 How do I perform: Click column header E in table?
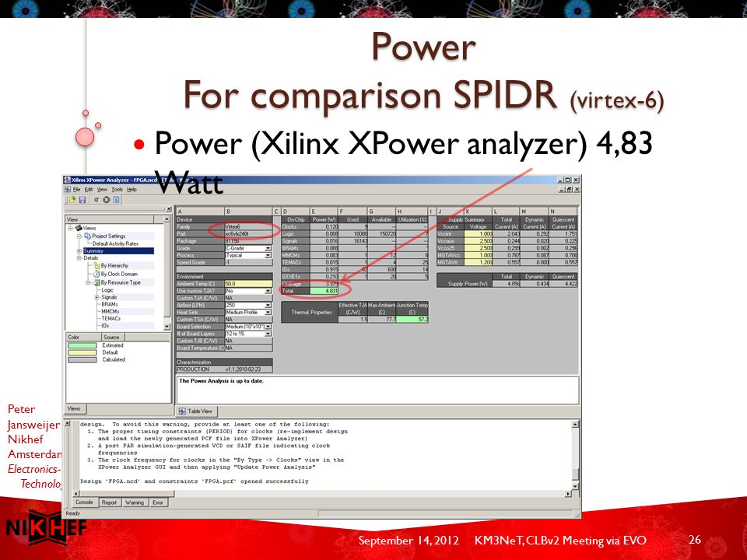324,212
